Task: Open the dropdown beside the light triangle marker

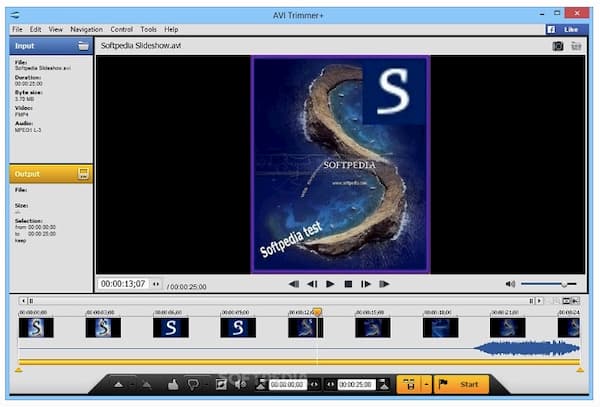Action: (x=131, y=384)
